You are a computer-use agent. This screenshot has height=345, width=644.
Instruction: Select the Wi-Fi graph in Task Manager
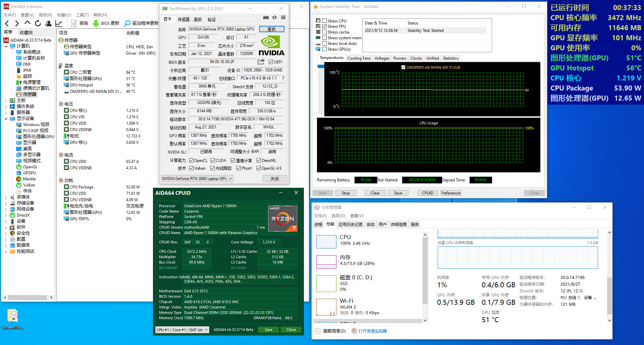tap(326, 307)
